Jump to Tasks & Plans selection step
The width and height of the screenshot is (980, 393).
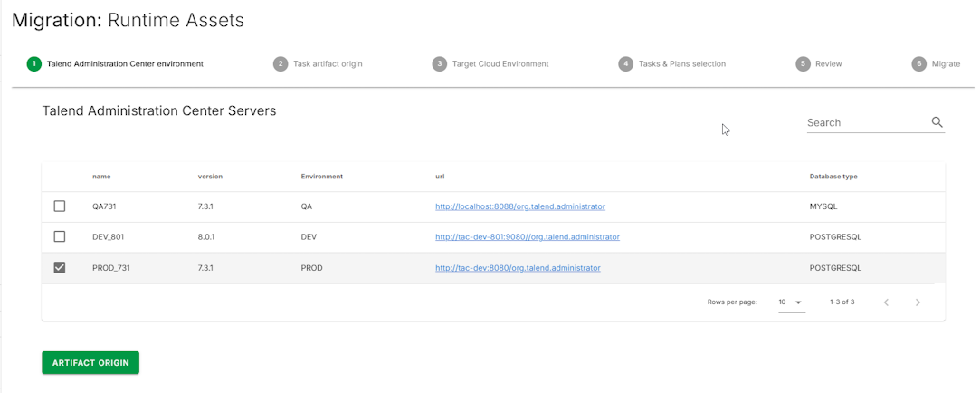pos(681,64)
